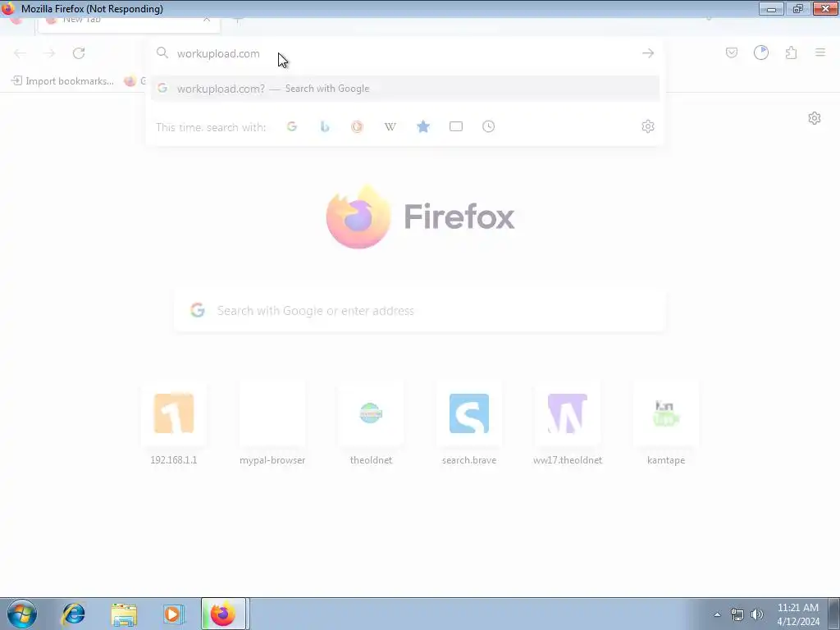Search this time with Wikipedia
Screen dimensions: 840x630
pos(390,126)
